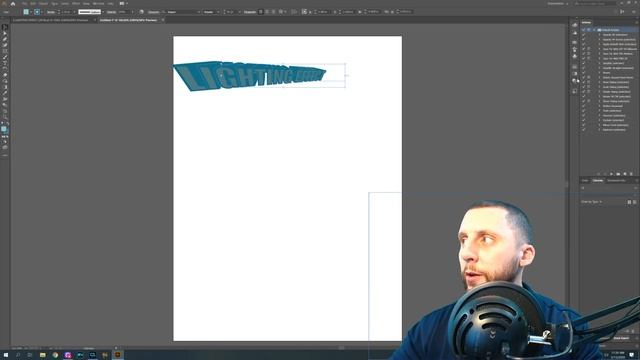Toggle checkmark for Default Actions set

584,30
